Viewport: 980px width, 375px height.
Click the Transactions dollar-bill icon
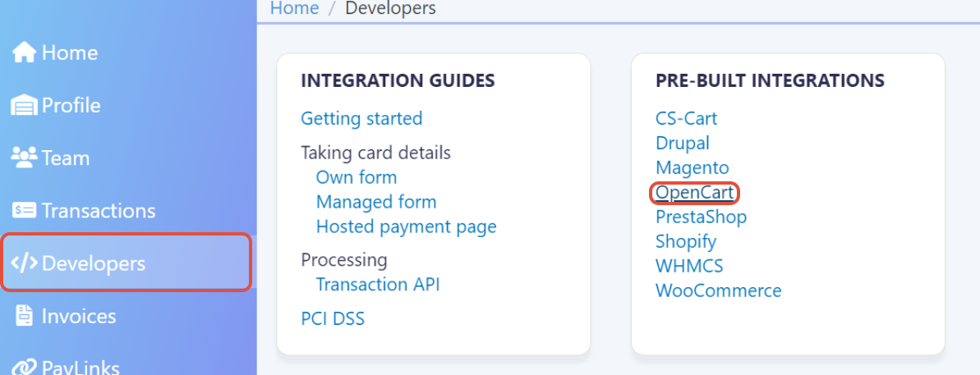(25, 211)
